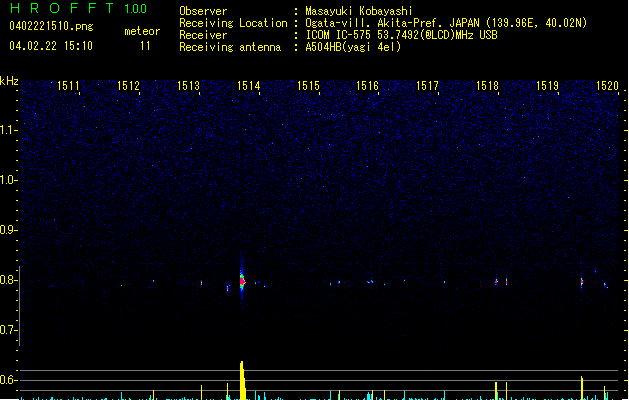The width and height of the screenshot is (629, 400).
Task: Click the 'Receiver' field label
Action: (x=203, y=35)
